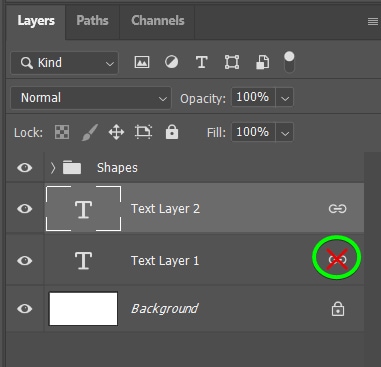Open the Layers panel hamburger menu

373,22
